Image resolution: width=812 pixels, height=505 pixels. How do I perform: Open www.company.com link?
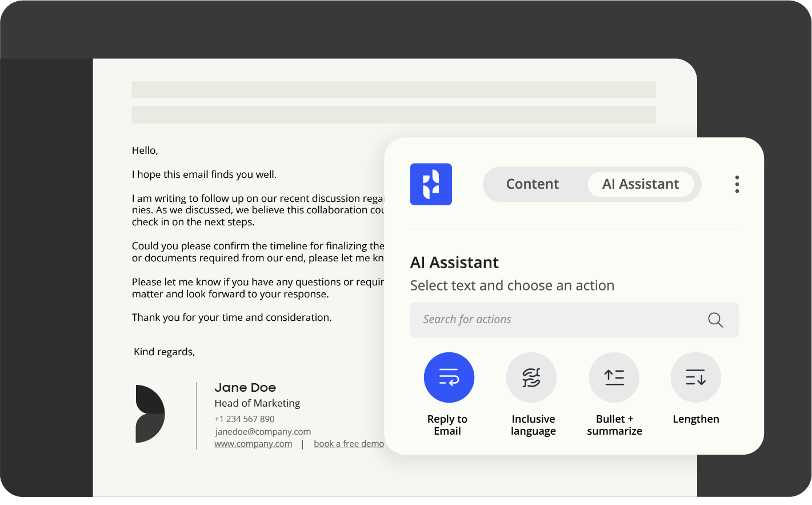point(253,443)
